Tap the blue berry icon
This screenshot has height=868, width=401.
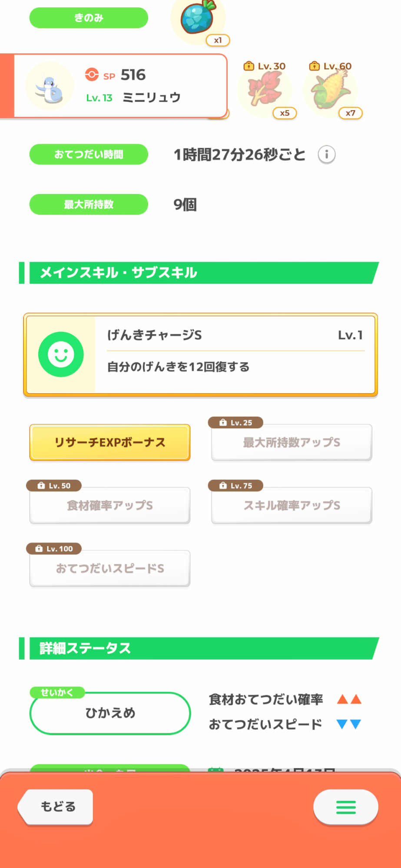coord(198,19)
